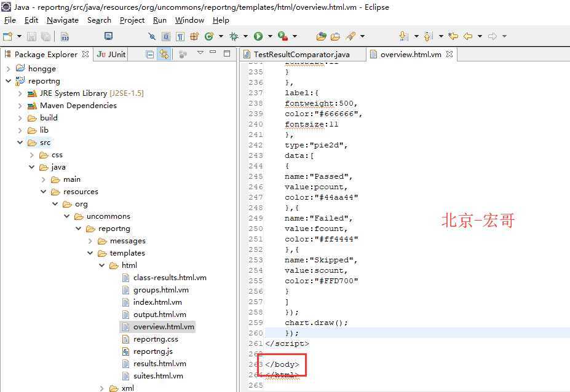Click the Debug bug icon
The image size is (570, 392).
(x=234, y=36)
